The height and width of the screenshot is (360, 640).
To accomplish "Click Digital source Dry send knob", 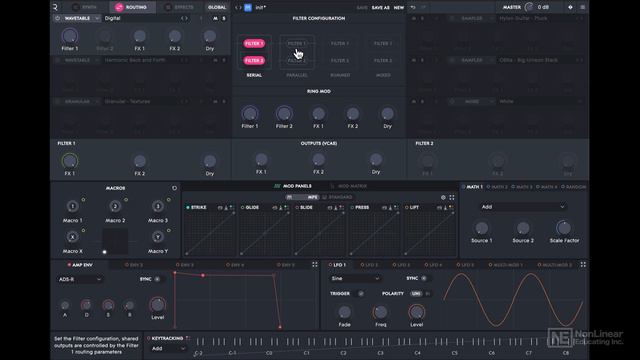I will (x=210, y=36).
